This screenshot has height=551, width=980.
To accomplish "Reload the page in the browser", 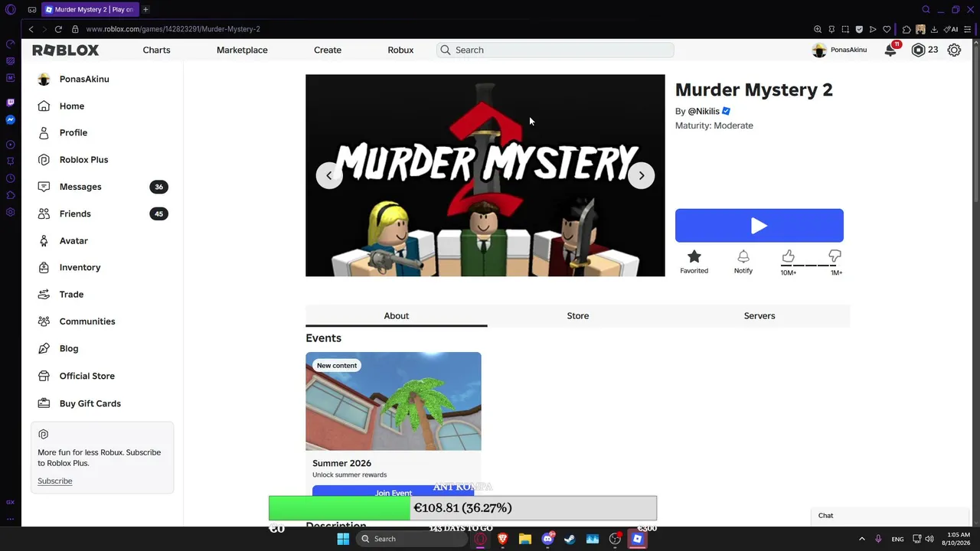I will coord(58,29).
